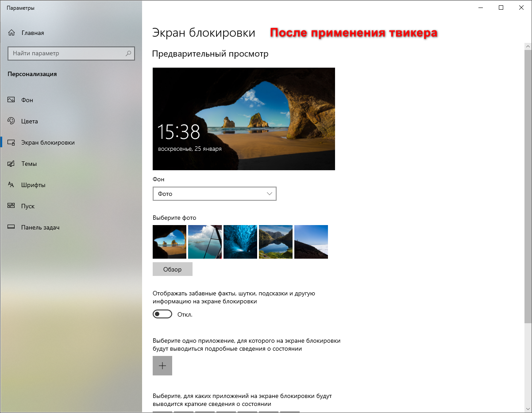
Task: Select the blue ice cave photo thumbnail
Action: pos(240,242)
